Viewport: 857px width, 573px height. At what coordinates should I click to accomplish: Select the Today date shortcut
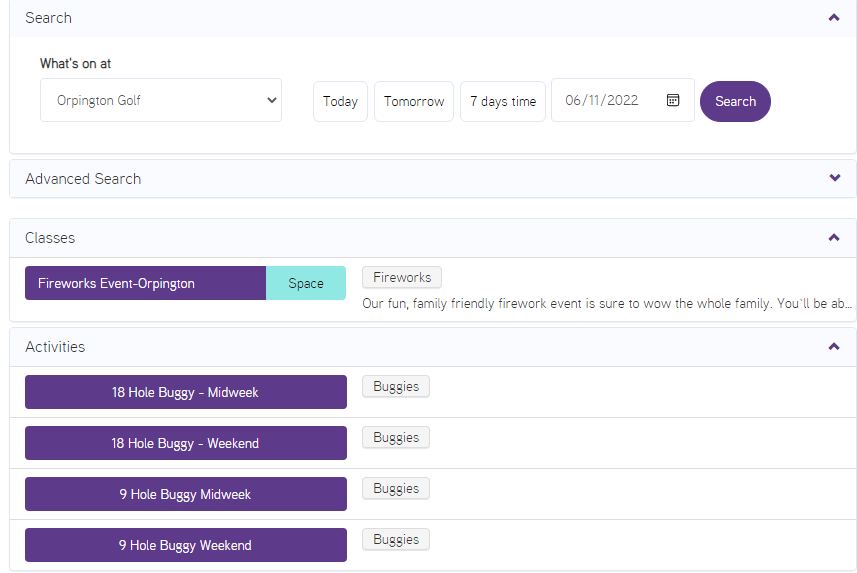pos(340,101)
